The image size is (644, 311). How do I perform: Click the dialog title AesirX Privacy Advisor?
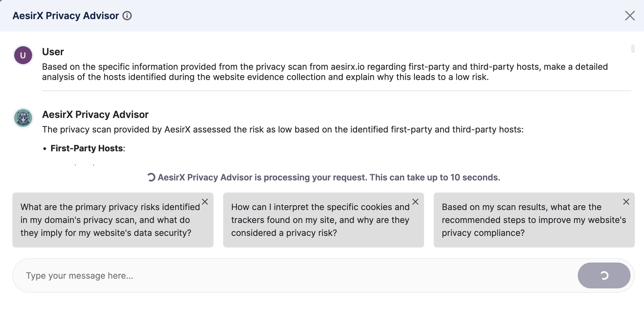pyautogui.click(x=66, y=16)
